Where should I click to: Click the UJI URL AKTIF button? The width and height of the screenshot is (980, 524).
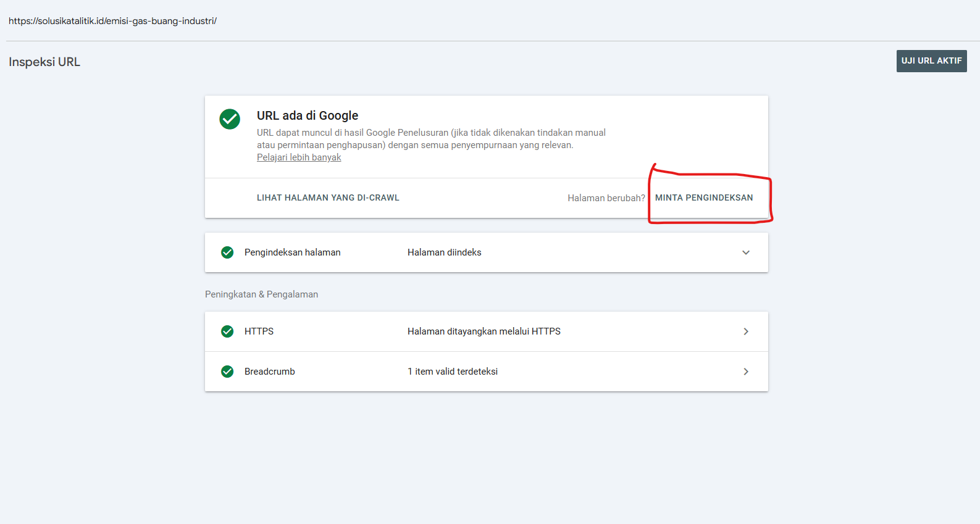tap(931, 61)
